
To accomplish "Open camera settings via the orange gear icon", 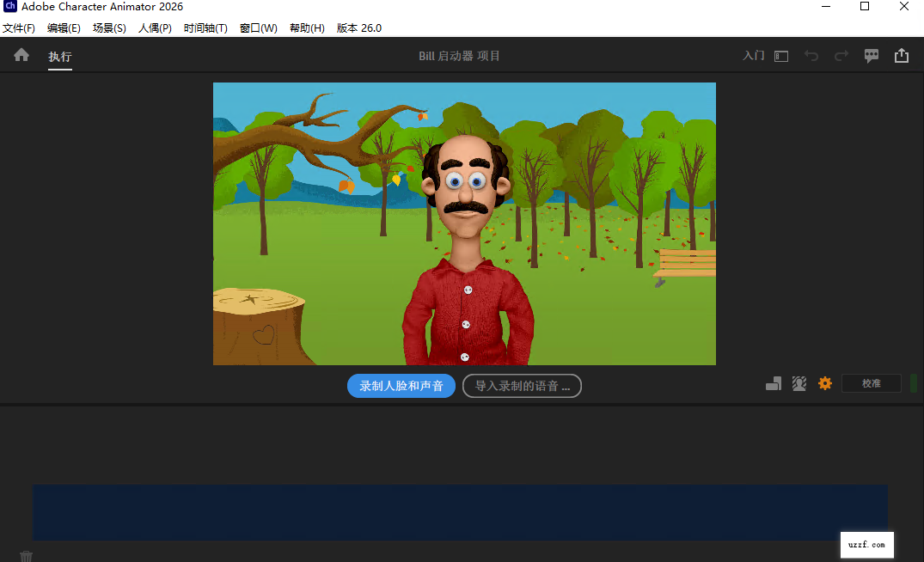I will click(824, 383).
